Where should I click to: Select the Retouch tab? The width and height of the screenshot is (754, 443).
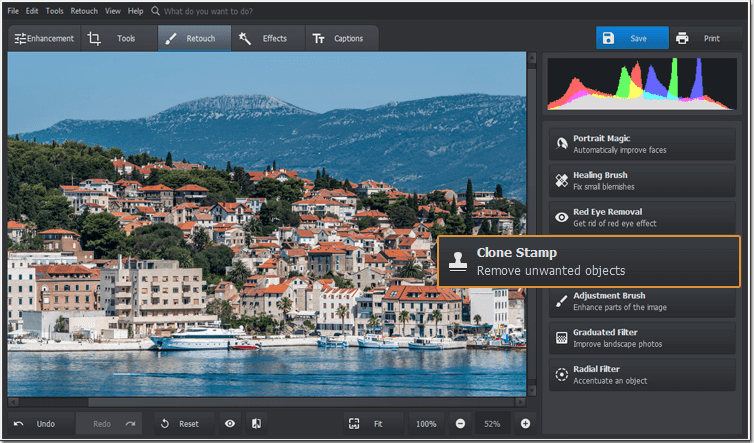(194, 38)
